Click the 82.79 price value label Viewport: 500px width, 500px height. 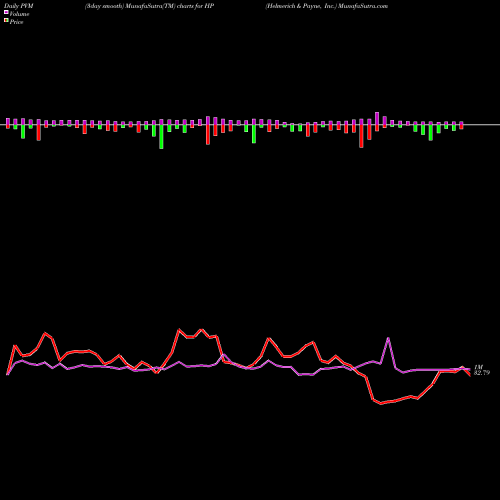(x=482, y=373)
